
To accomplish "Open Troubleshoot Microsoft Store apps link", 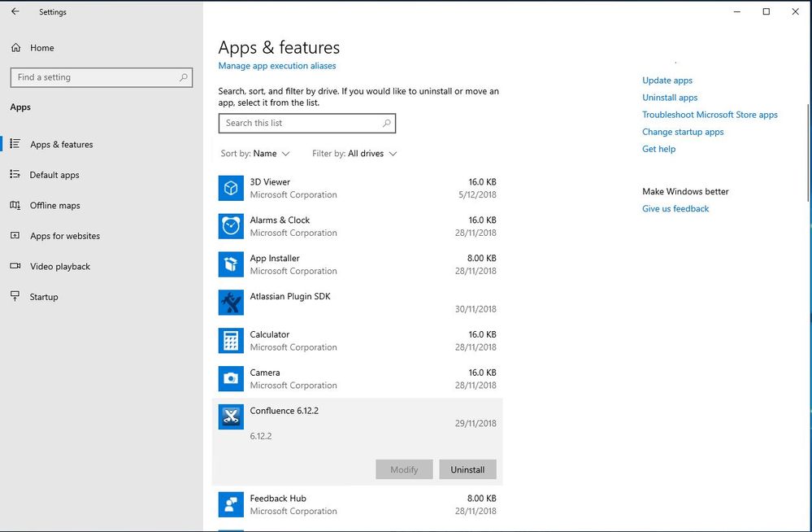I will pyautogui.click(x=710, y=115).
